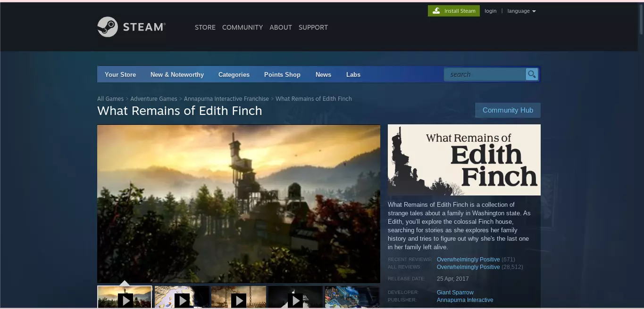Open the Your Store tab
The image size is (644, 309).
click(120, 74)
